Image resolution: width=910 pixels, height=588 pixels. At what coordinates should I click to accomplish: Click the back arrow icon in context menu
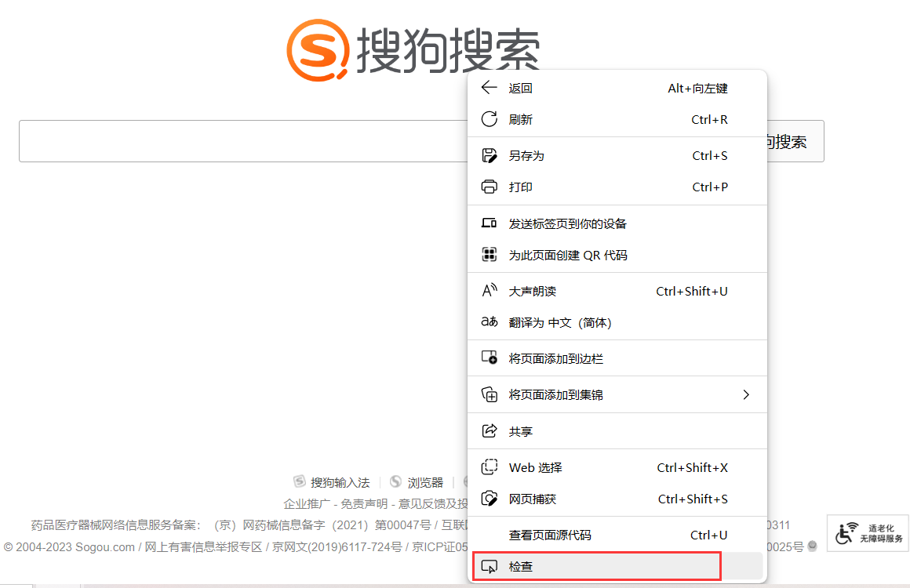490,88
